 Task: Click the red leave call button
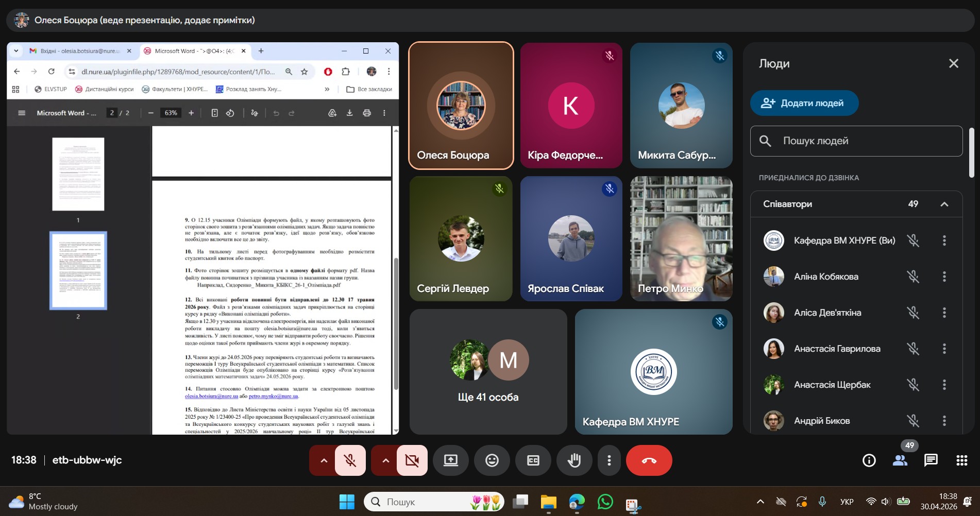pyautogui.click(x=649, y=460)
